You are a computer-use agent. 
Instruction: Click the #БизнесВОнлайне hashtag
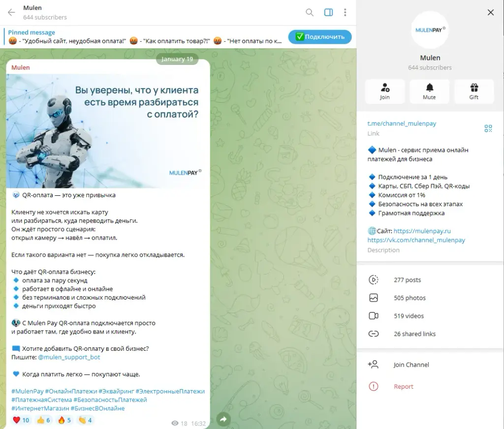98,408
